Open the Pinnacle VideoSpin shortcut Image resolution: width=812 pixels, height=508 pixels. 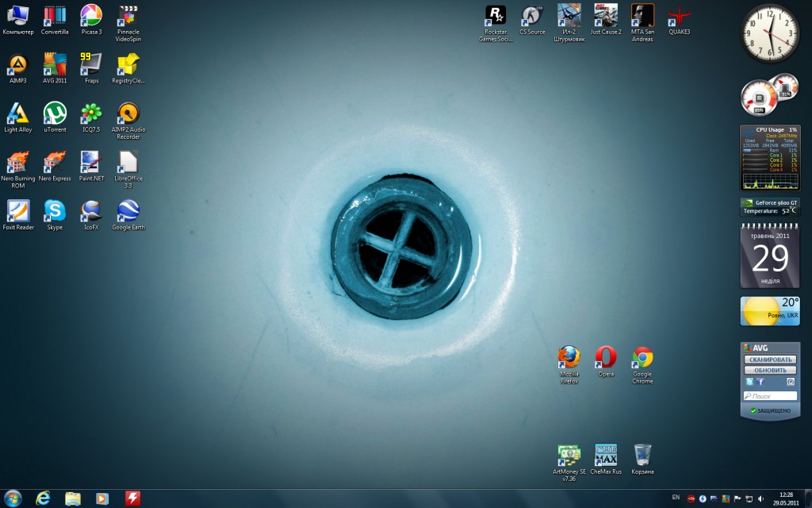[128, 23]
